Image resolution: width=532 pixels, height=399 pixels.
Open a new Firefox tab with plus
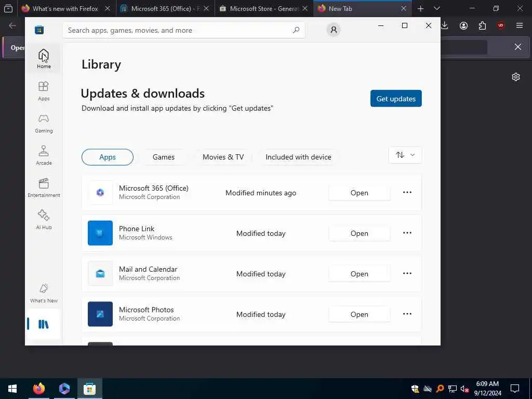[x=420, y=8]
